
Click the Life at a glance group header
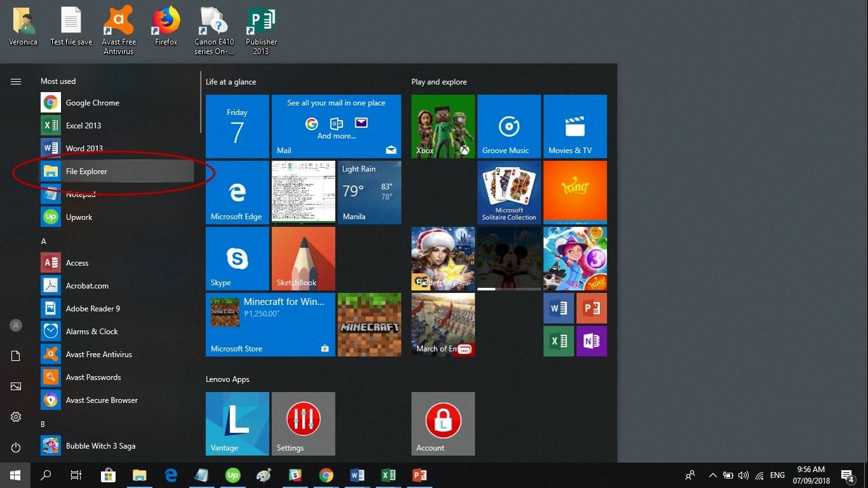(231, 82)
